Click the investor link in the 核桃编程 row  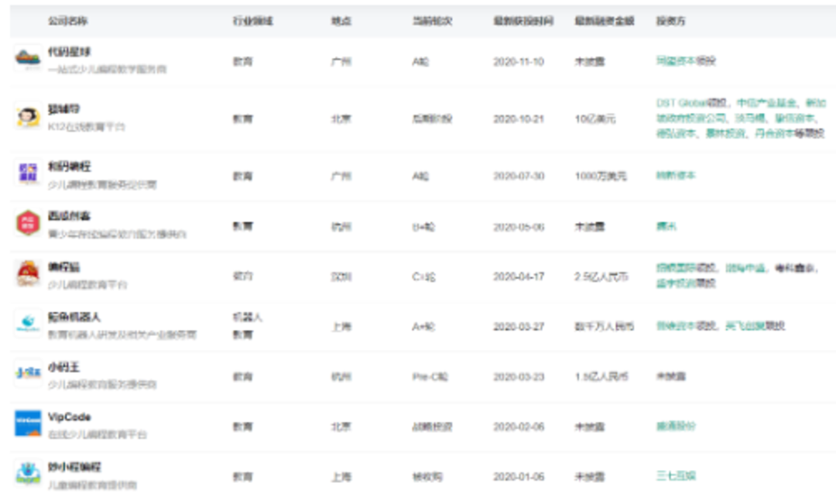676,176
